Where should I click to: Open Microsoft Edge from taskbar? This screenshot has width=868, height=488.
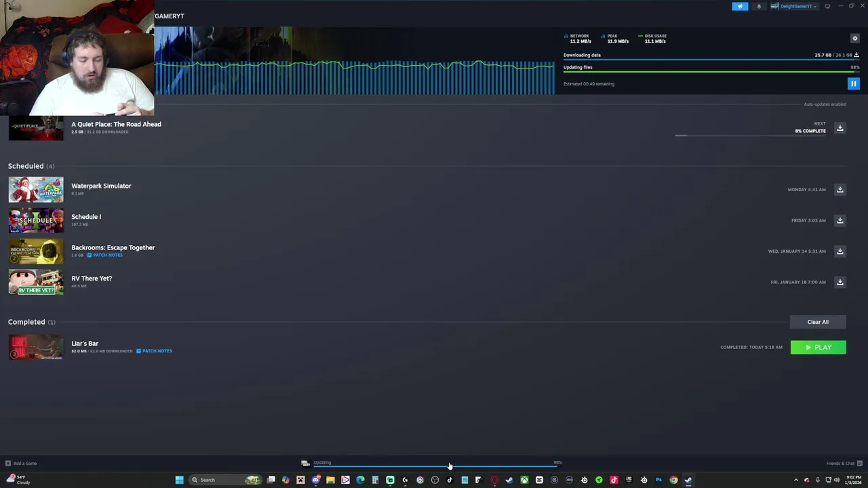360,480
